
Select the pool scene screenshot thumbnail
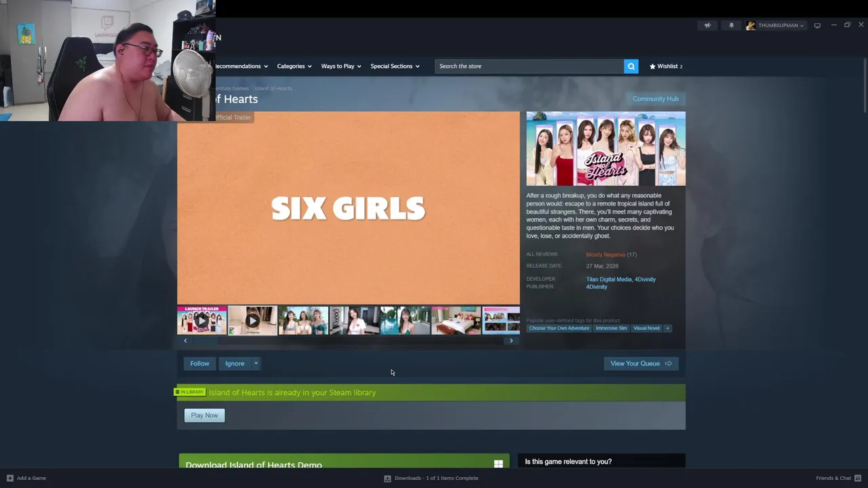(x=405, y=321)
